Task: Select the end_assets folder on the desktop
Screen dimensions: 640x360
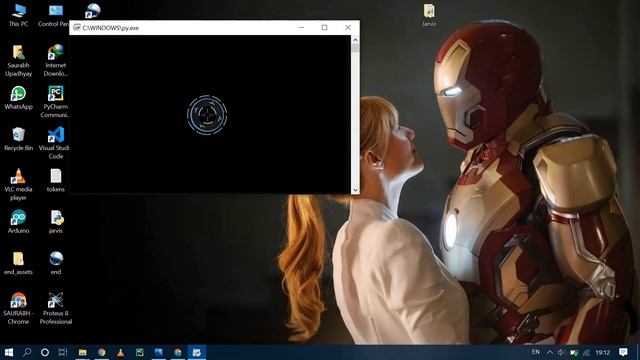Action: [x=18, y=263]
